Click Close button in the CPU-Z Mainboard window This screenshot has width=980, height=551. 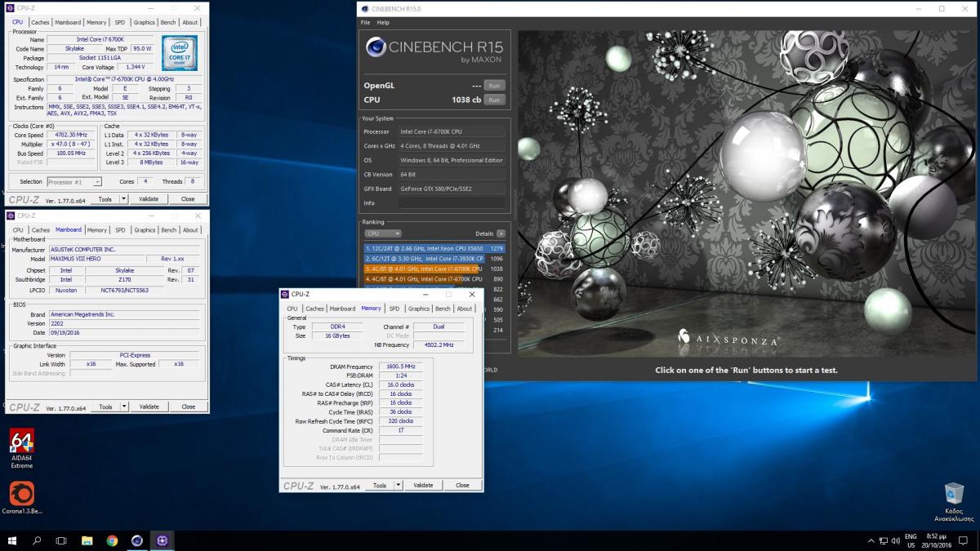pyautogui.click(x=189, y=407)
